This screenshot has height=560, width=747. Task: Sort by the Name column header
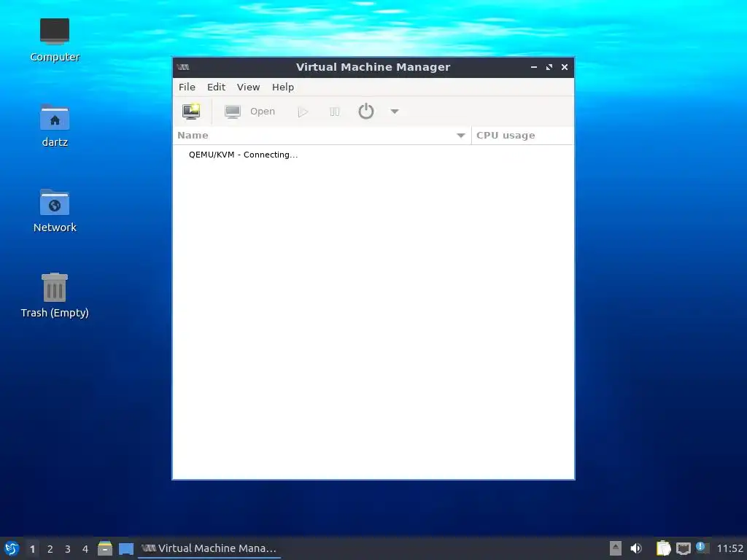322,135
